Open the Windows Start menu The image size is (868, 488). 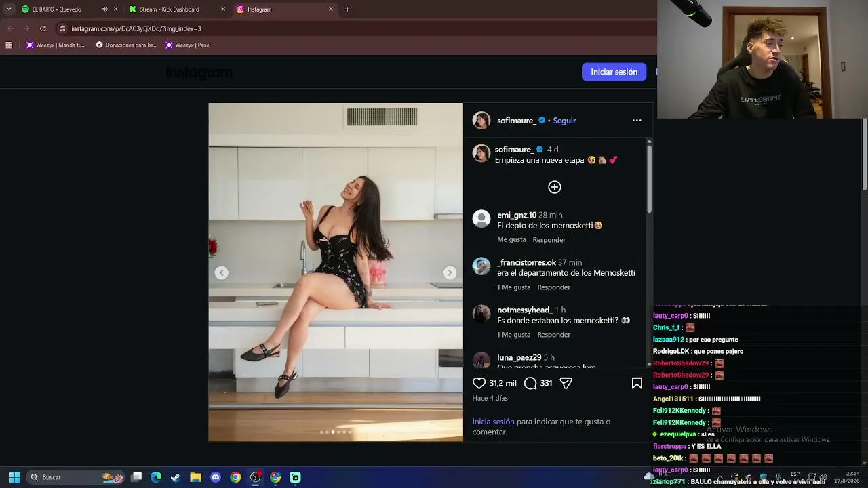[x=14, y=477]
